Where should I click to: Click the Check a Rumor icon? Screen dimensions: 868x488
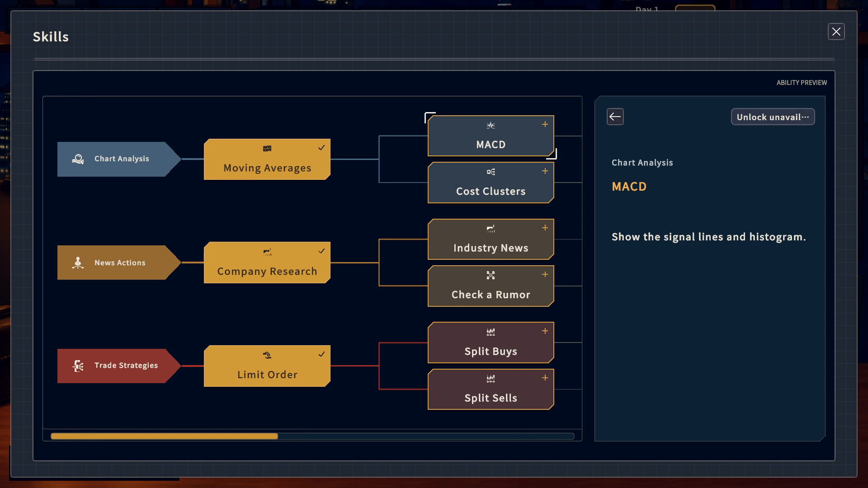(491, 275)
